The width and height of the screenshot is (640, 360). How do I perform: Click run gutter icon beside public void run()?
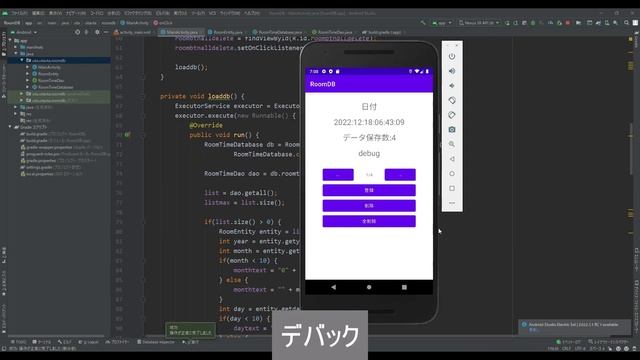[127, 135]
